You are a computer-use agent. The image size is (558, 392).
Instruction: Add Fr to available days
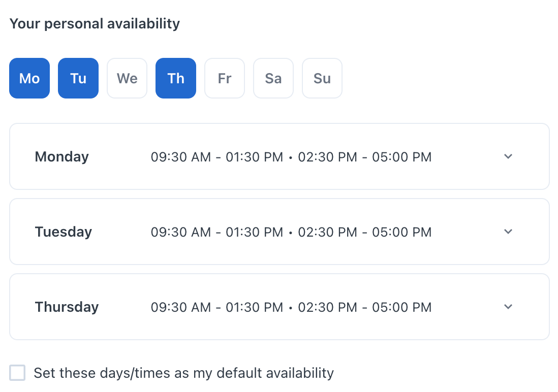[225, 78]
